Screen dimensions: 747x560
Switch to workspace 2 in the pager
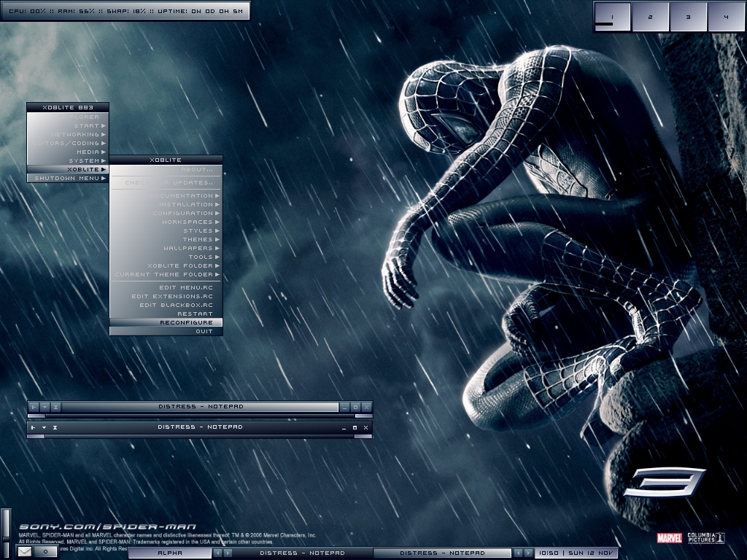point(650,17)
